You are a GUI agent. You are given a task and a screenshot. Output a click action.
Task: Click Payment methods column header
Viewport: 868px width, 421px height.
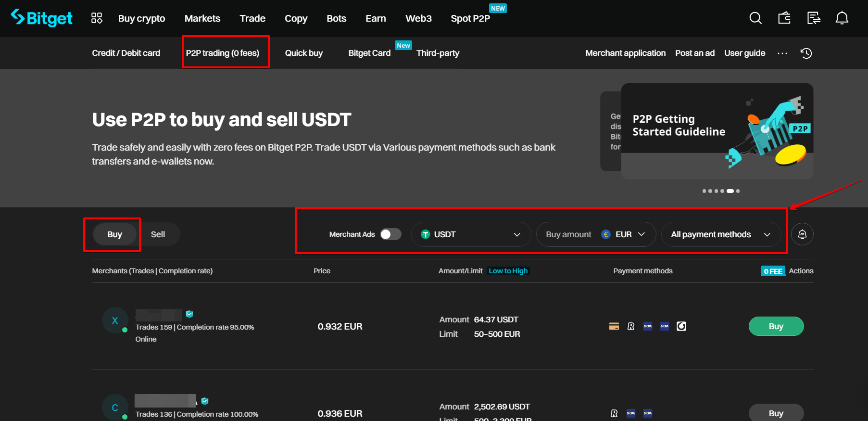pos(643,271)
